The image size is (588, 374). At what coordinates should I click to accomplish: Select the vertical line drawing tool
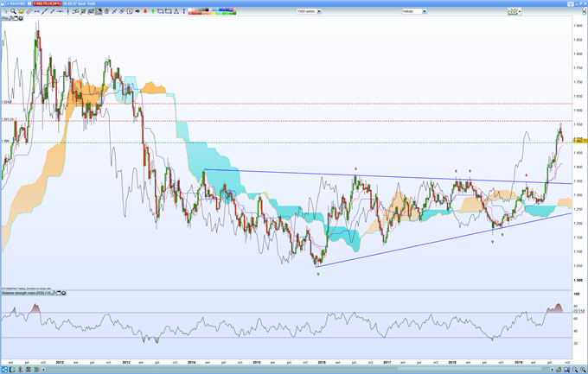67,11
